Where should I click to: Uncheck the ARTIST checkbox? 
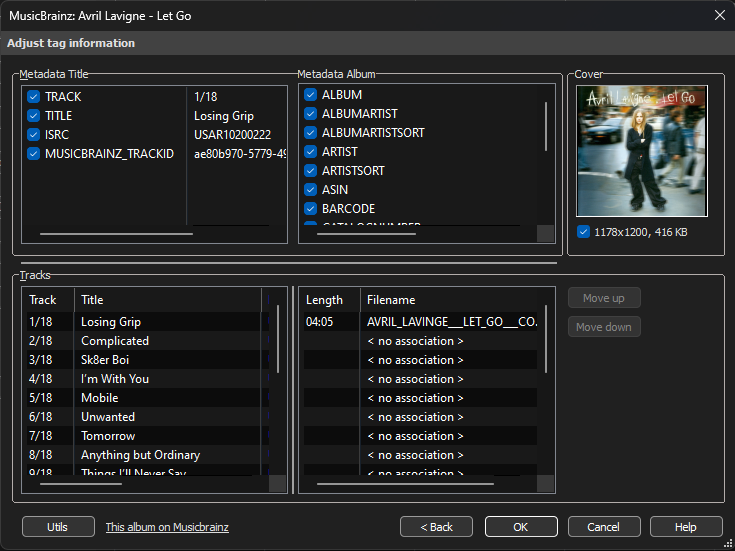point(310,151)
